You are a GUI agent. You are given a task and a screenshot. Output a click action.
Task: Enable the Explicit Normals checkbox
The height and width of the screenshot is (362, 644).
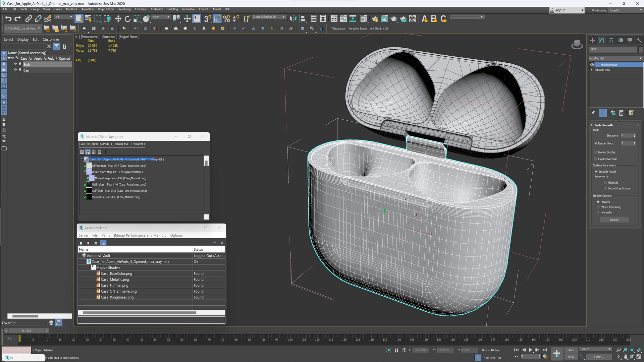tap(596, 159)
